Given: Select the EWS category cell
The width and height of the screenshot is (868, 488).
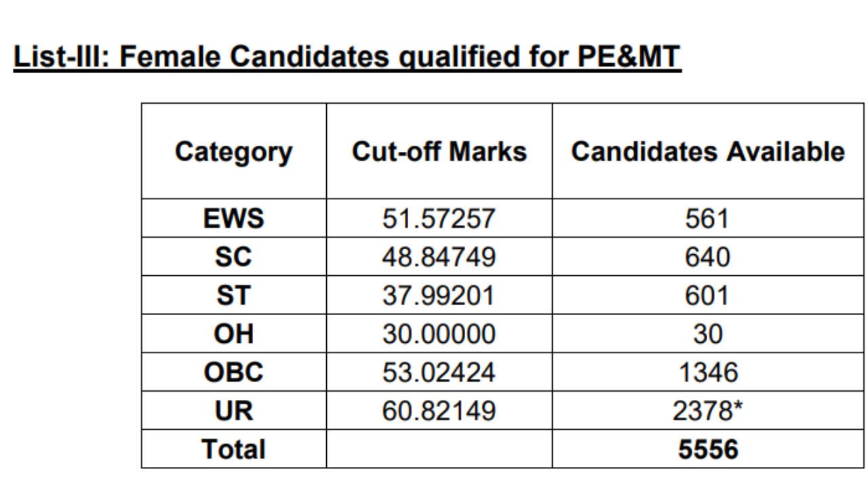Looking at the screenshot, I should pyautogui.click(x=233, y=218).
